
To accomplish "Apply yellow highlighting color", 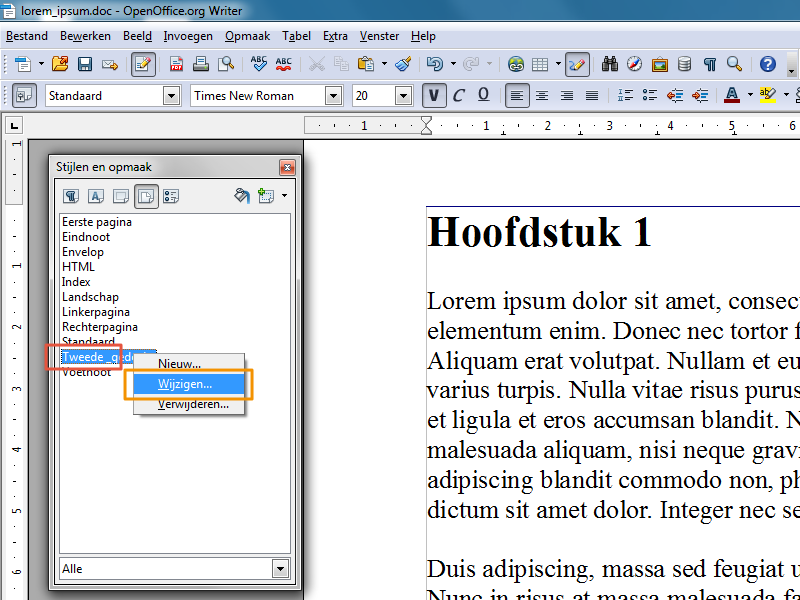I will pyautogui.click(x=767, y=95).
